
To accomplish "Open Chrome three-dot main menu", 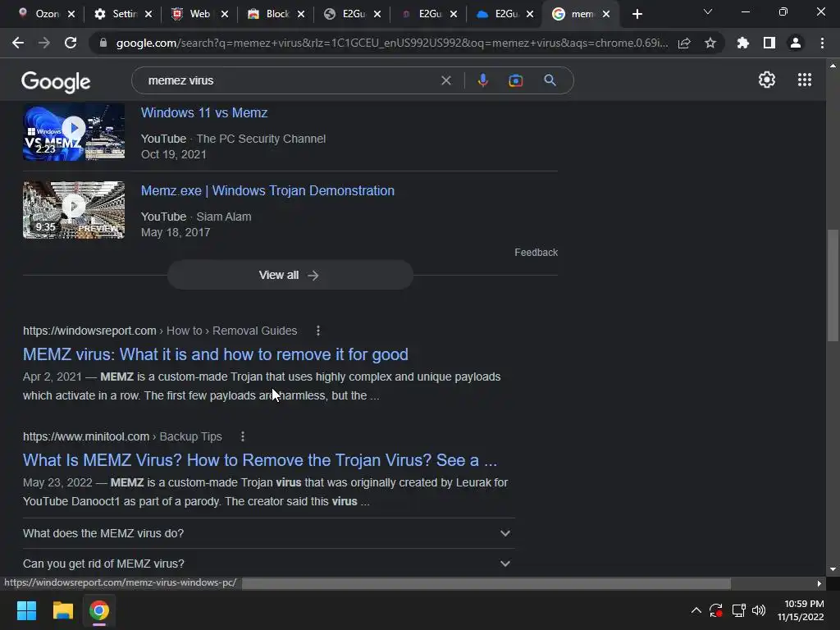I will 822,43.
